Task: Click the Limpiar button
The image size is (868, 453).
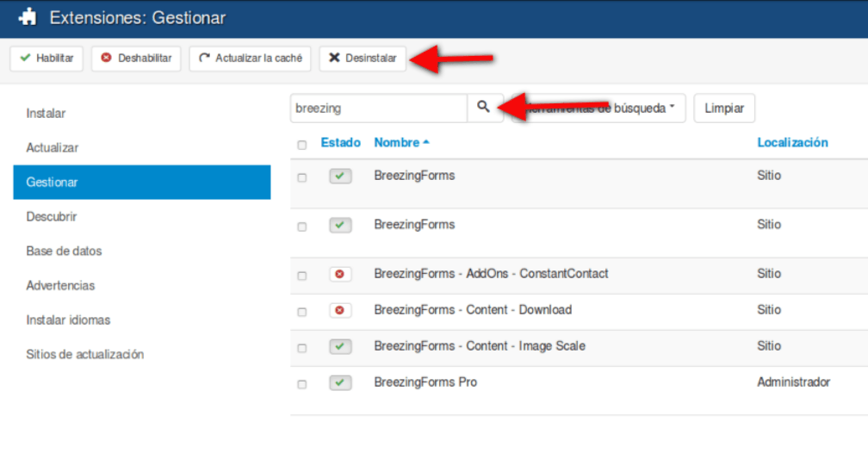Action: pyautogui.click(x=724, y=108)
